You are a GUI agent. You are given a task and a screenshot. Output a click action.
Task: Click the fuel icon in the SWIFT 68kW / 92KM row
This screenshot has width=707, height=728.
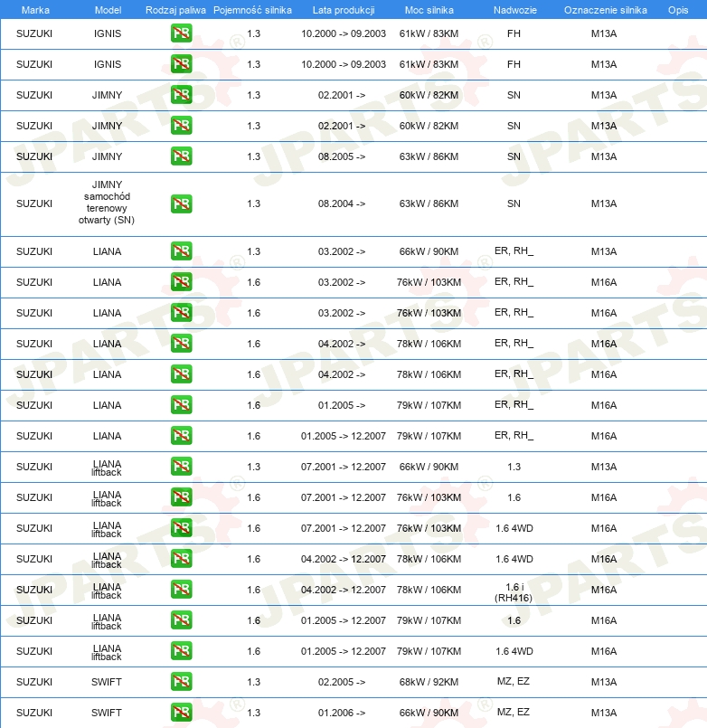(181, 682)
